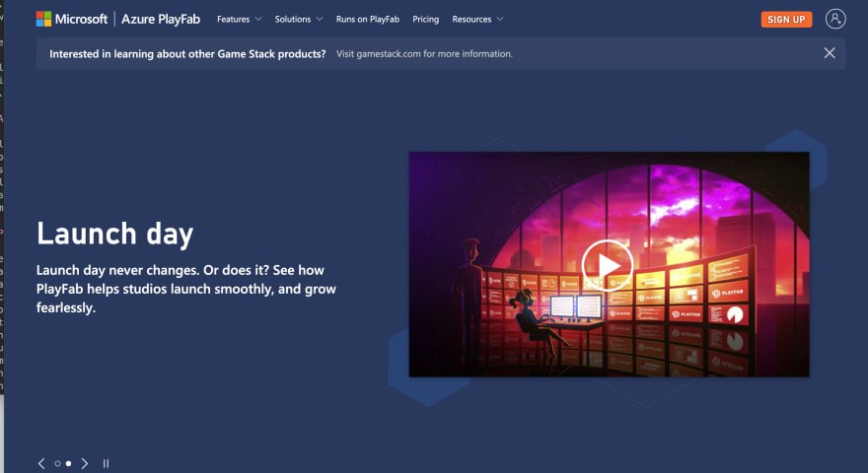Click the Microsoft logo

(x=71, y=19)
